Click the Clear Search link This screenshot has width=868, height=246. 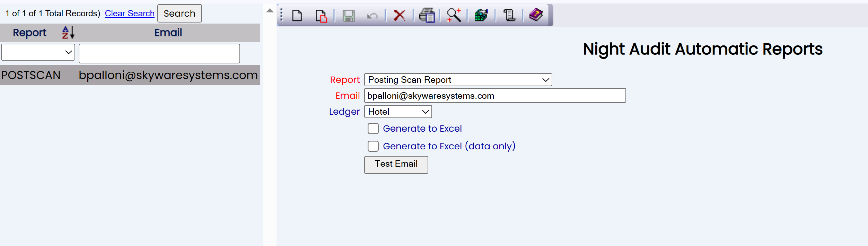click(130, 14)
